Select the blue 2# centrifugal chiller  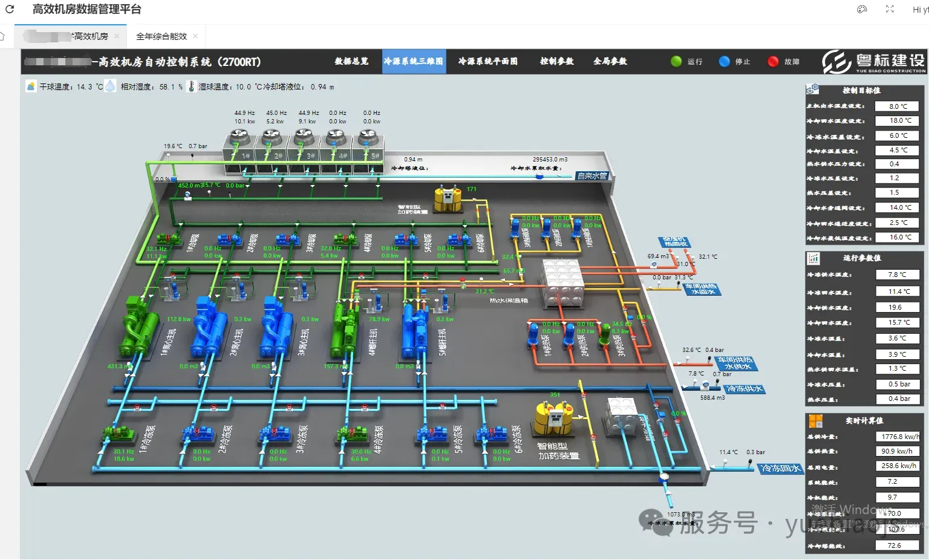coord(209,327)
